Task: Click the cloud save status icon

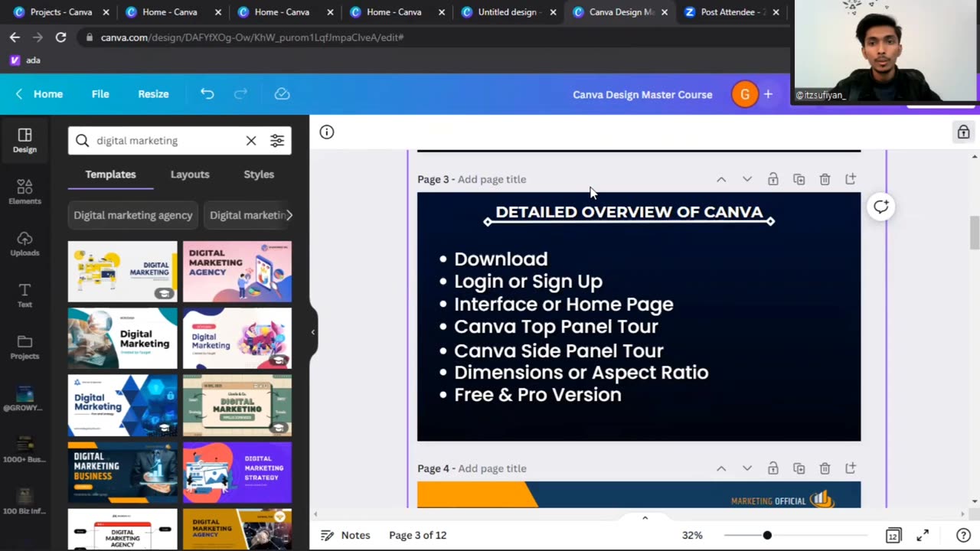Action: (282, 93)
